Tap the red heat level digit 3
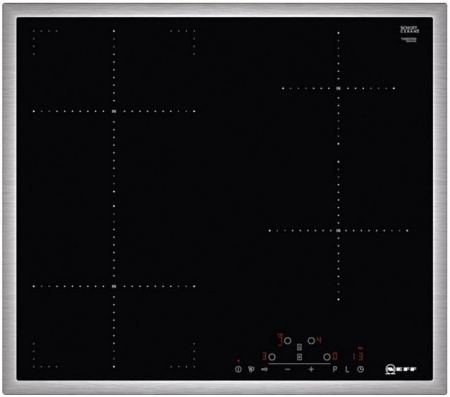 tap(264, 357)
